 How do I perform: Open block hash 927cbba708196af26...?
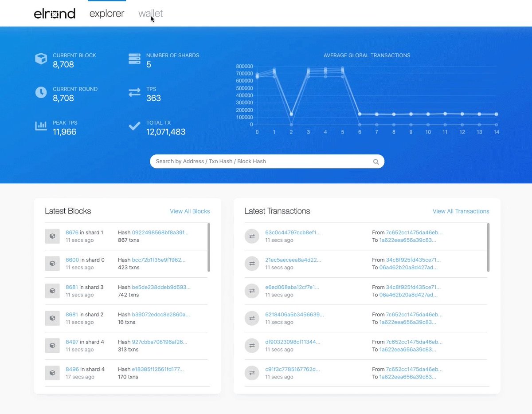160,342
